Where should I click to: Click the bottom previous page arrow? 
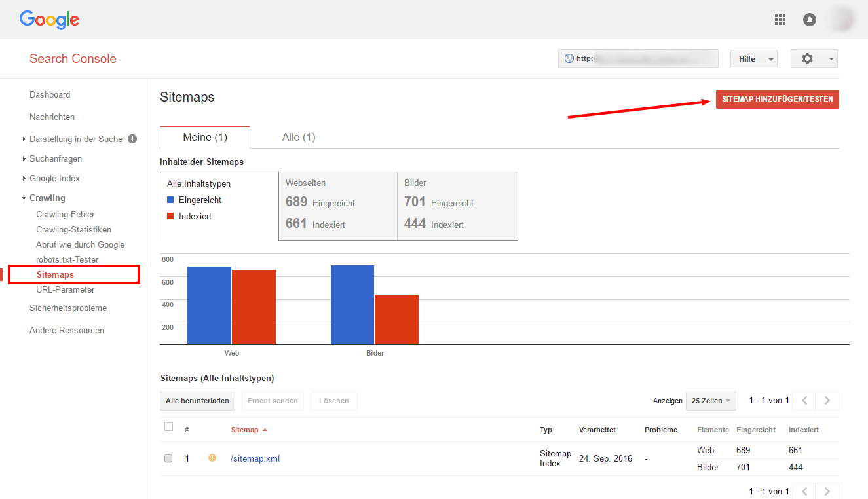tap(805, 491)
